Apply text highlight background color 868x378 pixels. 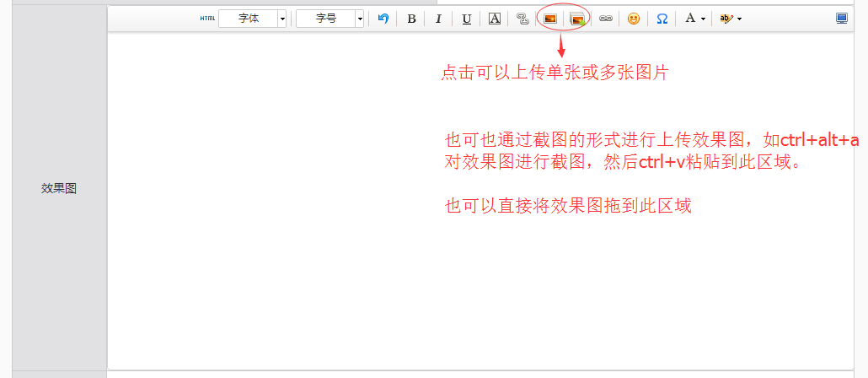(726, 19)
